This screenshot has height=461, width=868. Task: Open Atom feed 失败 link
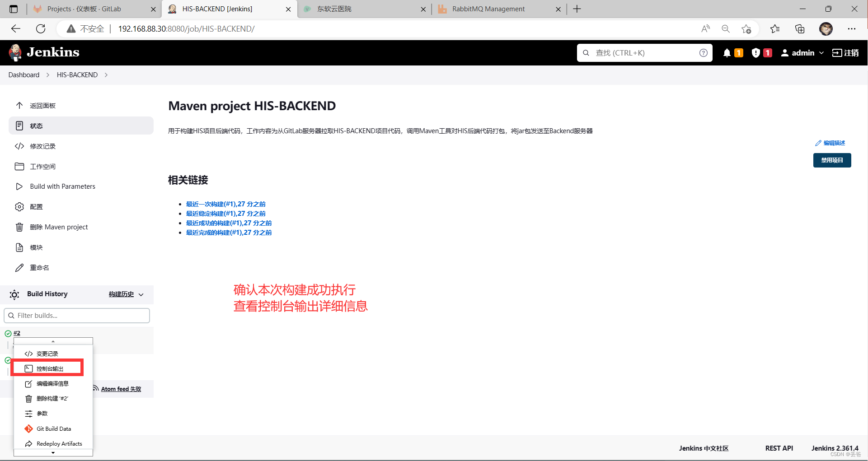[x=121, y=389]
